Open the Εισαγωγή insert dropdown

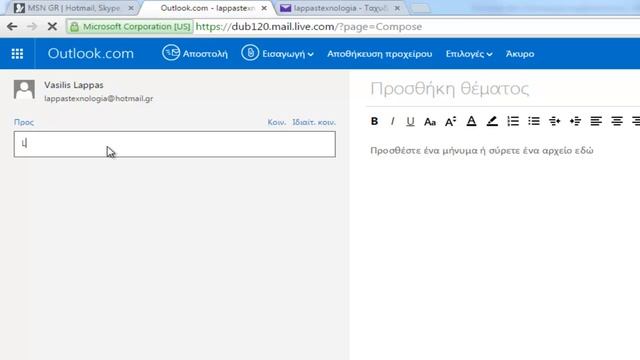coord(278,53)
